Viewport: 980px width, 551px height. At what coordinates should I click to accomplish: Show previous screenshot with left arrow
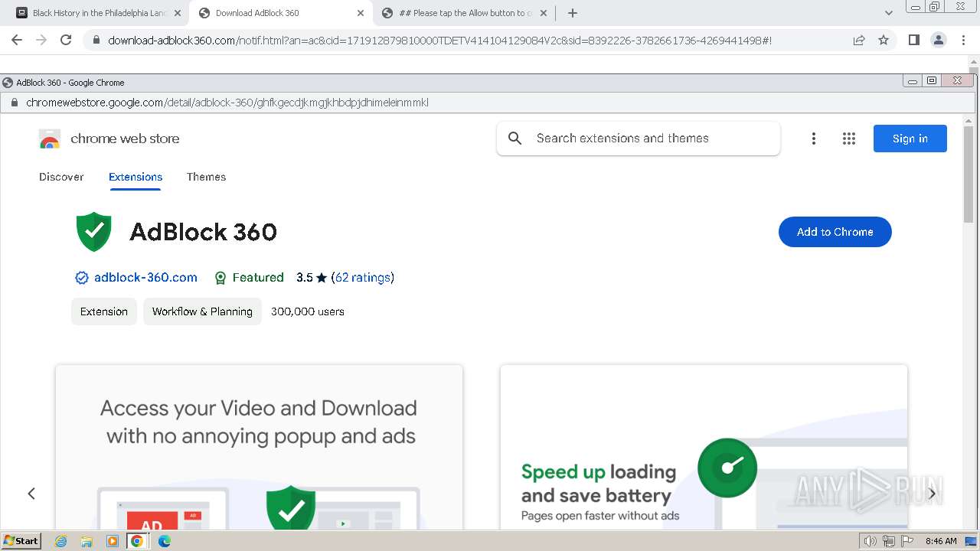tap(31, 494)
